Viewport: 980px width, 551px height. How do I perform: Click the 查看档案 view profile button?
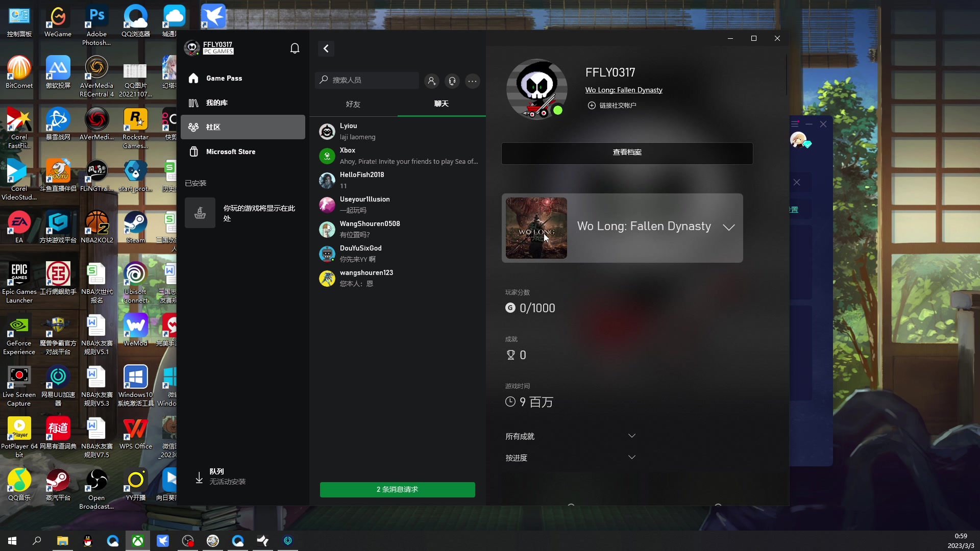point(627,153)
